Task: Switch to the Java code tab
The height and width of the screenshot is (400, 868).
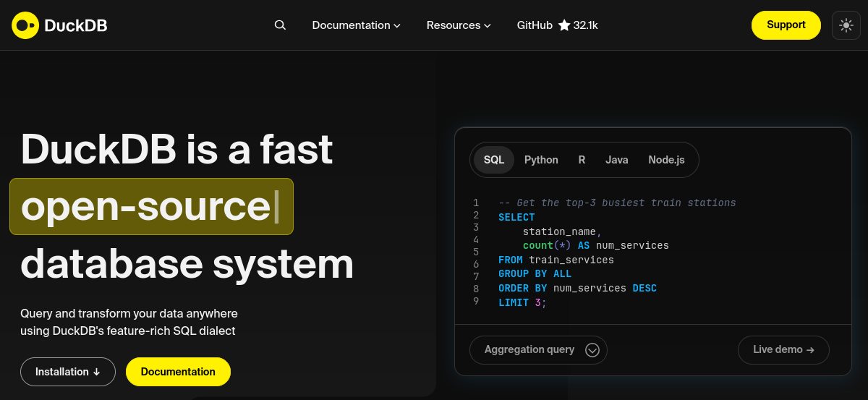Action: [x=617, y=160]
